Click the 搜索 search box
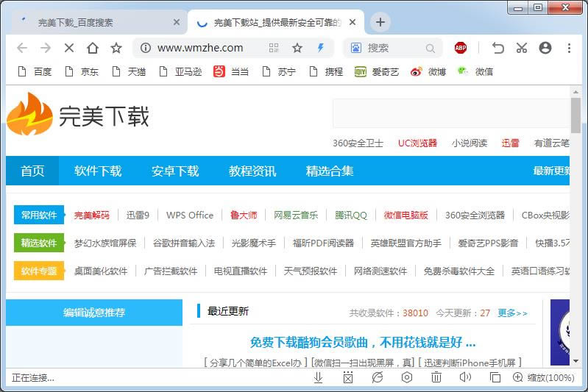The image size is (588, 392). click(x=394, y=48)
